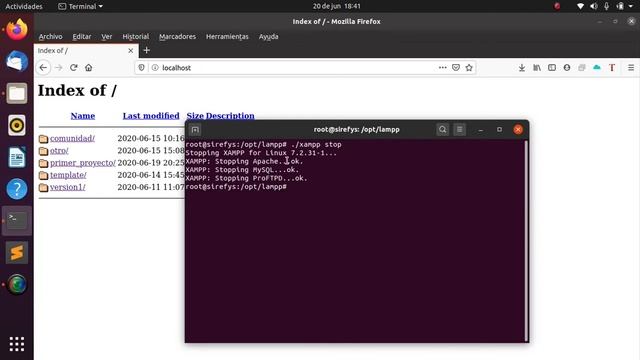Reload the localhost page

[x=73, y=68]
